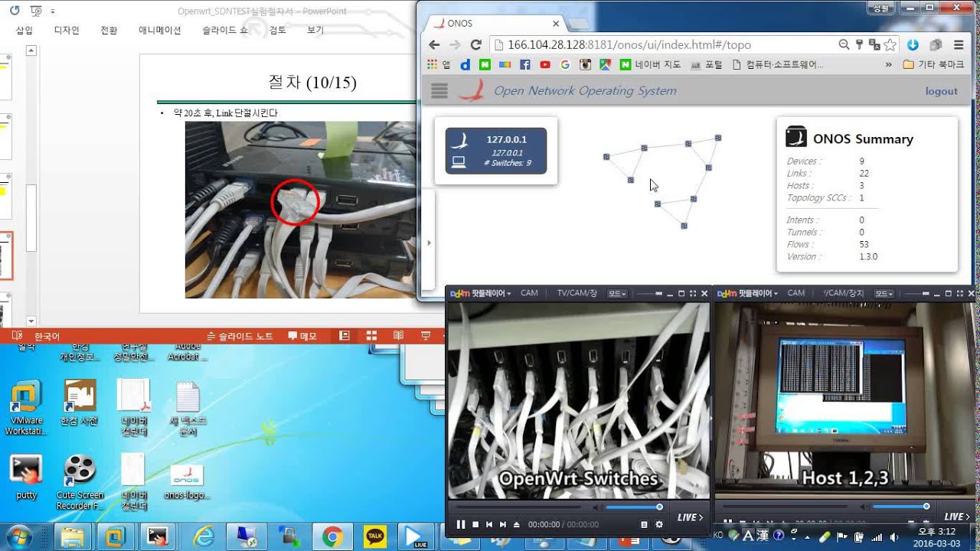
Task: Open the 기타 북마크 folder
Action: (x=934, y=65)
